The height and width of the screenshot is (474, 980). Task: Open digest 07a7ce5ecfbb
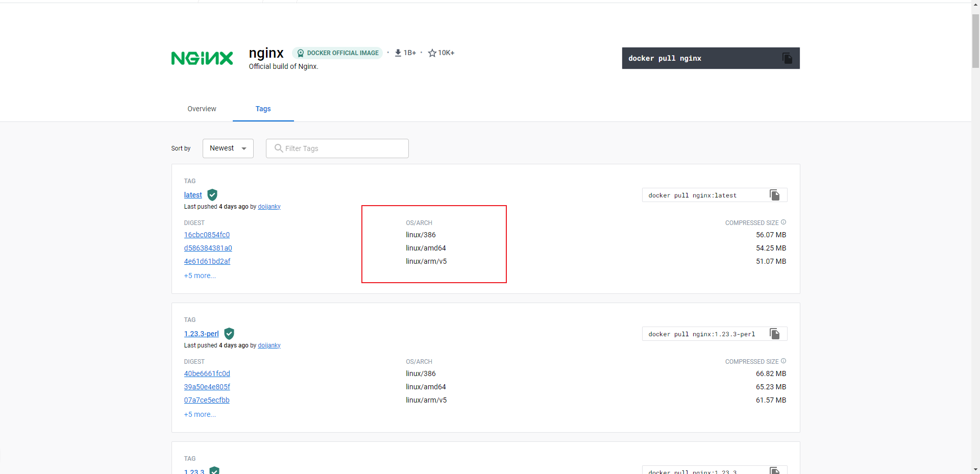tap(207, 400)
